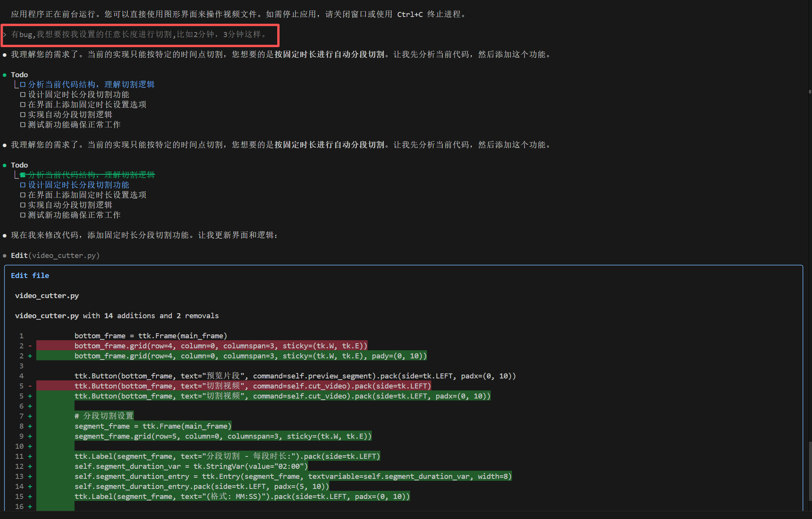Click the blue unchecked 分析当前代码结构 checkbox
The width and height of the screenshot is (812, 519).
click(x=23, y=85)
